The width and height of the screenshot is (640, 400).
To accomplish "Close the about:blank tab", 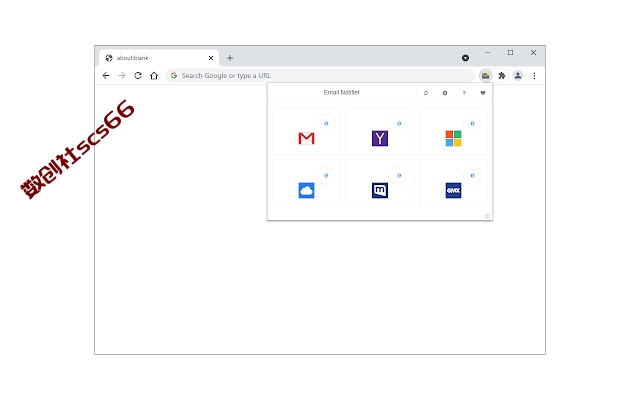I will pyautogui.click(x=211, y=58).
